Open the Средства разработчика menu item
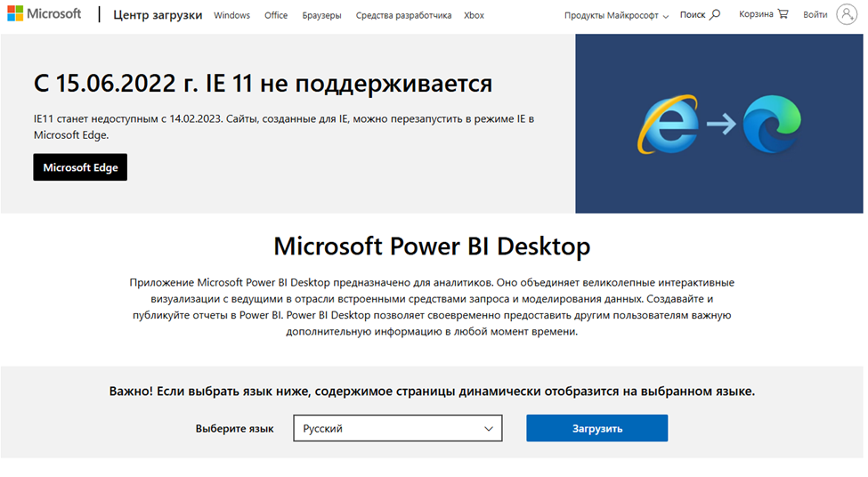This screenshot has width=868, height=477. [x=403, y=15]
